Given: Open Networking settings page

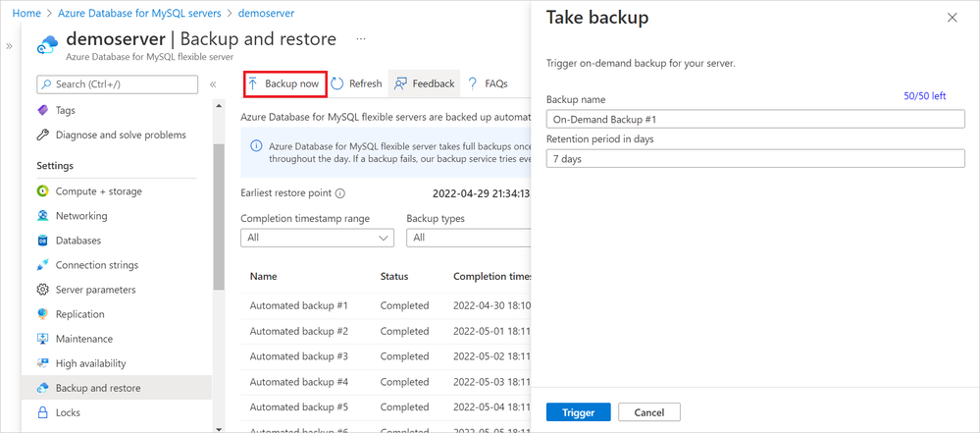Looking at the screenshot, I should click(81, 216).
